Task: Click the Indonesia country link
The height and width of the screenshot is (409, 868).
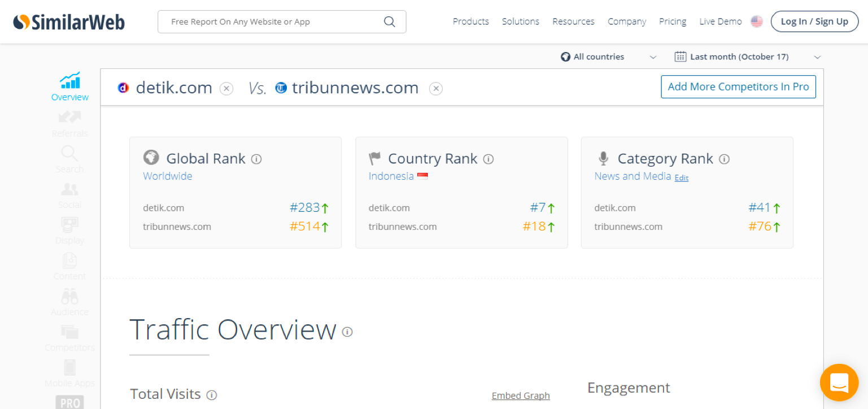Action: [x=391, y=176]
